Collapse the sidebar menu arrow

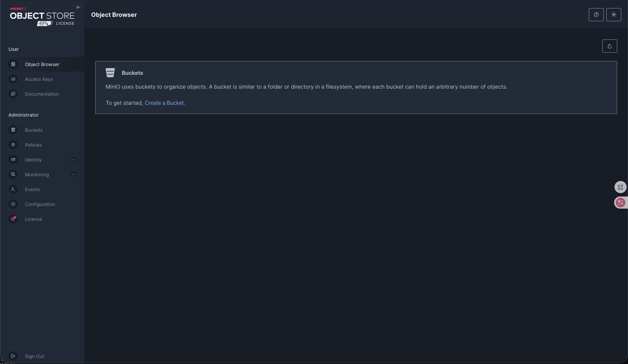78,7
